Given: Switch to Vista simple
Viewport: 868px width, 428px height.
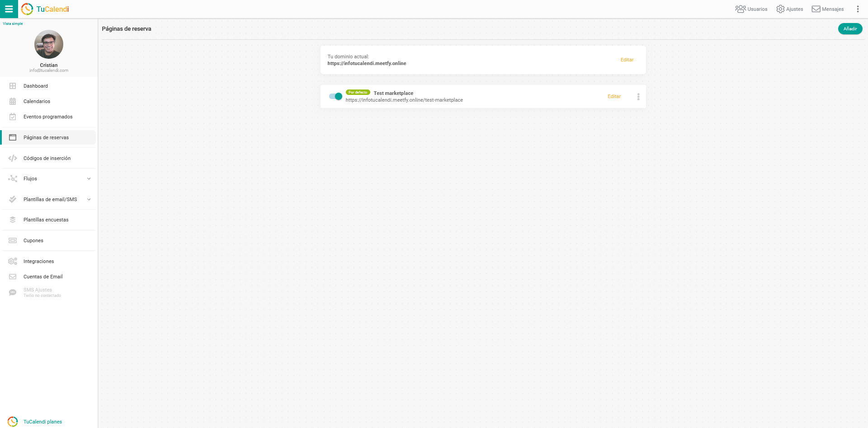Looking at the screenshot, I should pyautogui.click(x=13, y=24).
